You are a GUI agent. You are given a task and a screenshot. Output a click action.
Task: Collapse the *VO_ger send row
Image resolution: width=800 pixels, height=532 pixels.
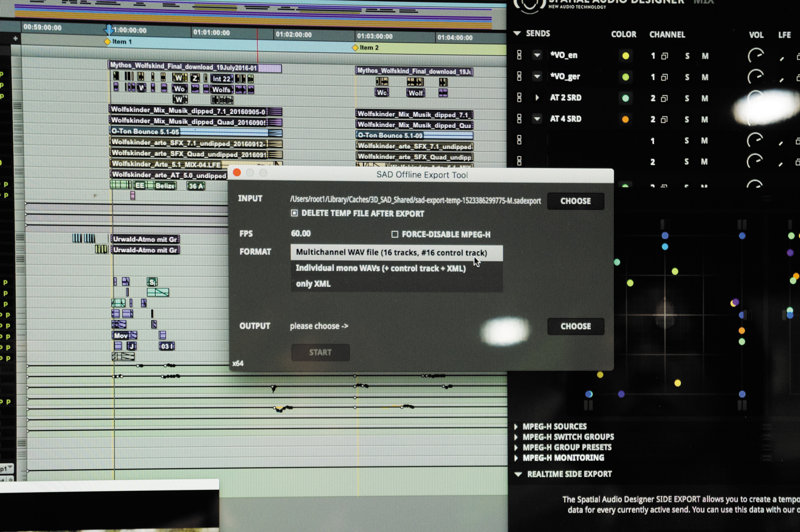click(x=537, y=76)
